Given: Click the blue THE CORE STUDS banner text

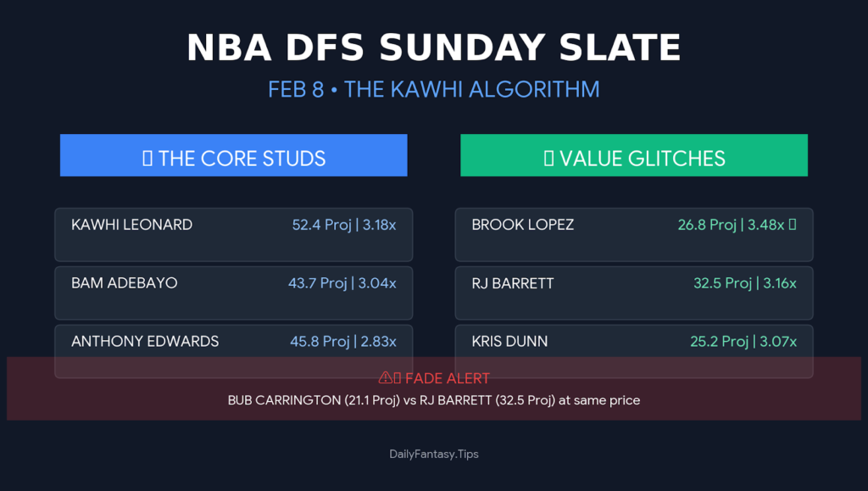Looking at the screenshot, I should (242, 159).
